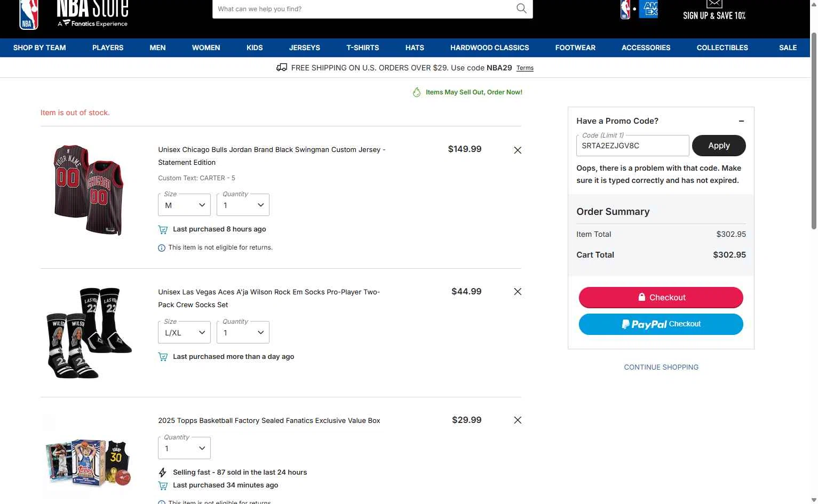Click the red Checkout button
Screen dimensions: 818x504
tap(661, 298)
